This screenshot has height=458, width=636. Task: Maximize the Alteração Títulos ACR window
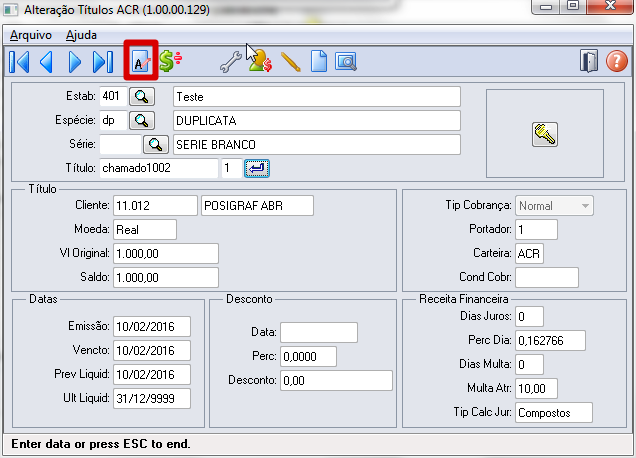(573, 6)
